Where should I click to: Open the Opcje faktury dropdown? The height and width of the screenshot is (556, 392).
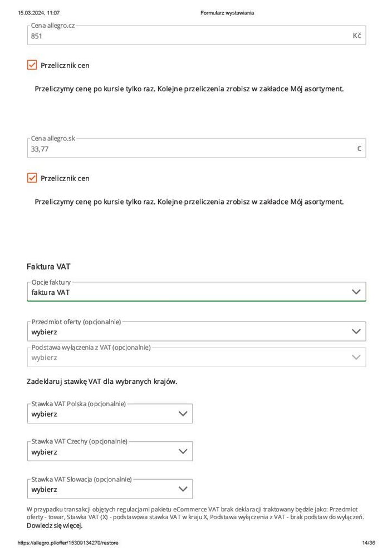[189, 292]
